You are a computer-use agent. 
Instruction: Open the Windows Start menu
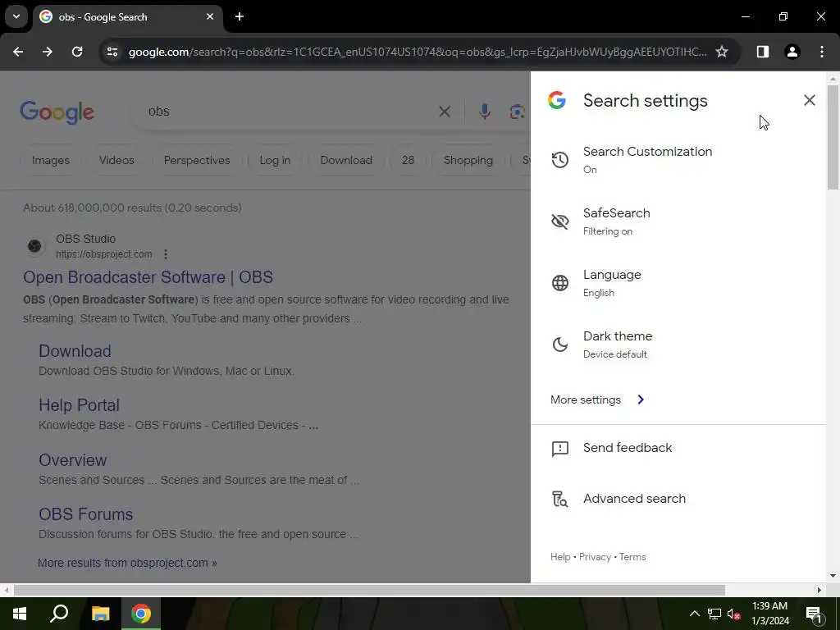click(20, 614)
